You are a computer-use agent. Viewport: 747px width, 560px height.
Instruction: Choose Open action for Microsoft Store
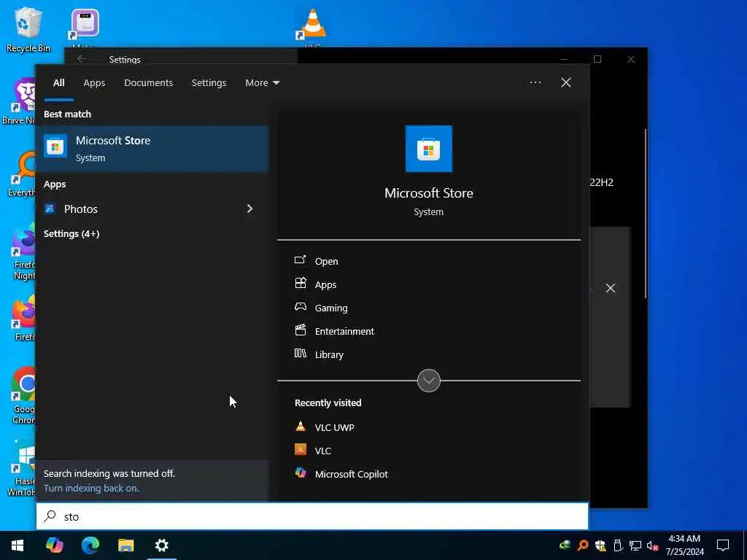(x=326, y=261)
